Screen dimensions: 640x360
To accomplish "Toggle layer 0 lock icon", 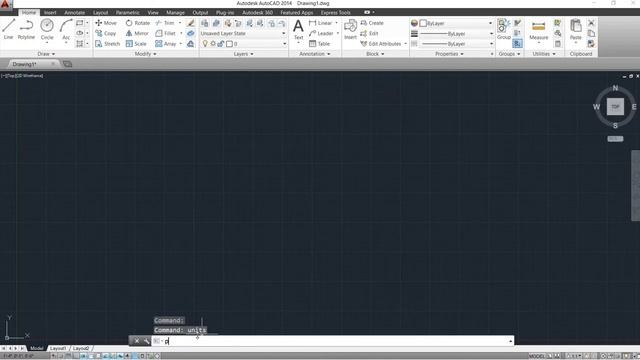I will coord(220,44).
